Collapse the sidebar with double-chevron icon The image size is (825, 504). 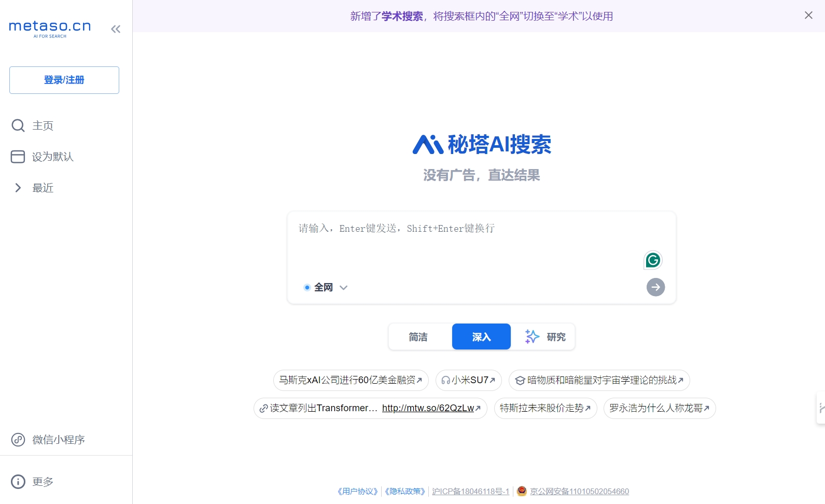coord(116,29)
